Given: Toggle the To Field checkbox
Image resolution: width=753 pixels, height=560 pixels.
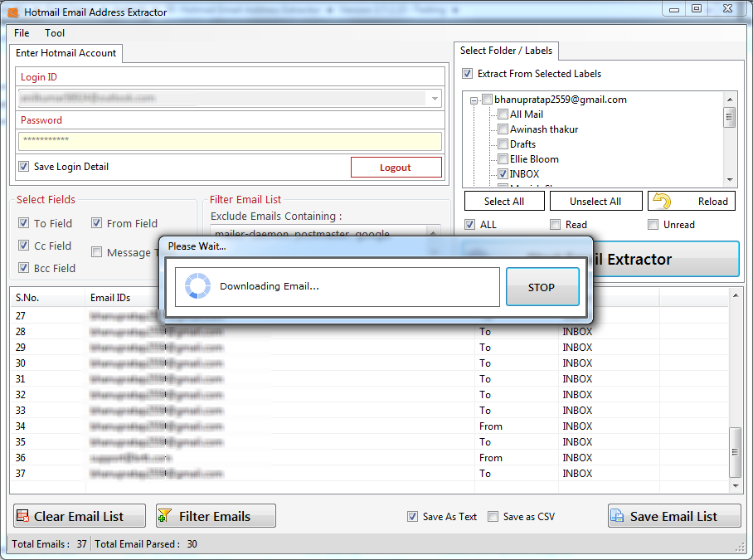Looking at the screenshot, I should coord(23,223).
